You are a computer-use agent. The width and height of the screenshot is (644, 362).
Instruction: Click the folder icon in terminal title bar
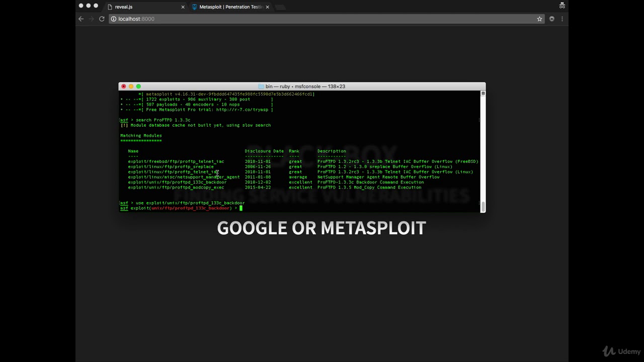(x=261, y=86)
